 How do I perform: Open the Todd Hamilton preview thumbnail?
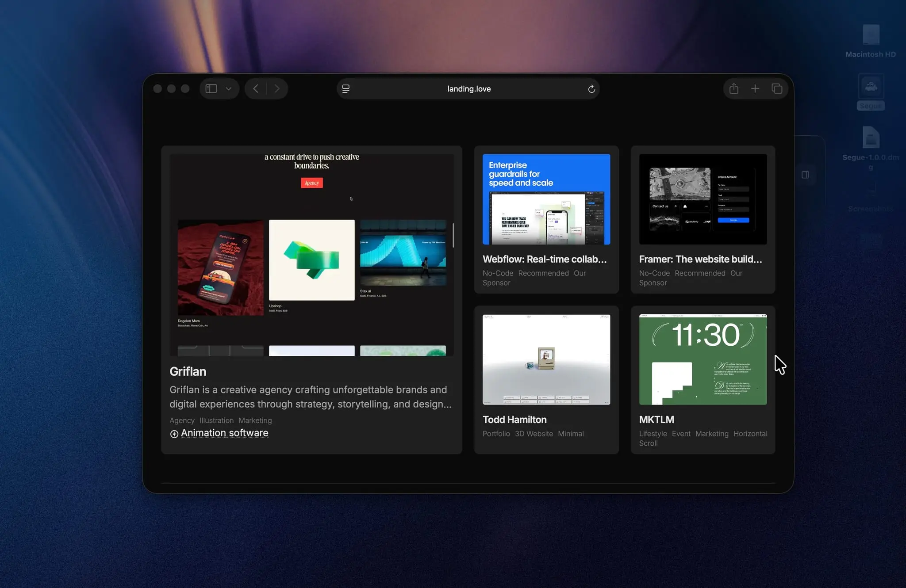click(x=546, y=359)
